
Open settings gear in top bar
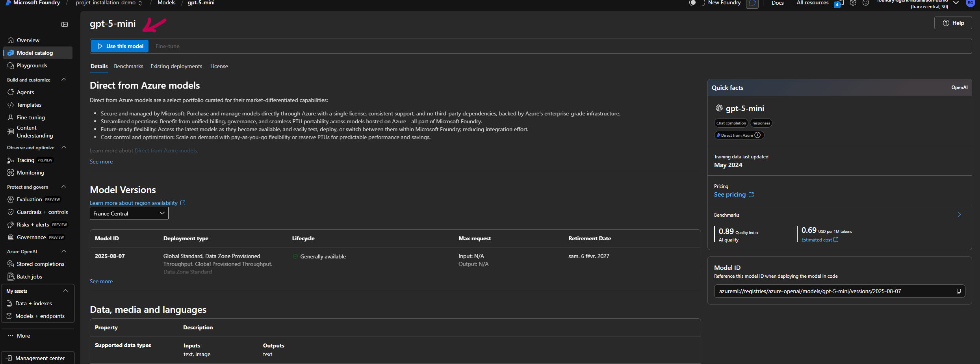[853, 3]
